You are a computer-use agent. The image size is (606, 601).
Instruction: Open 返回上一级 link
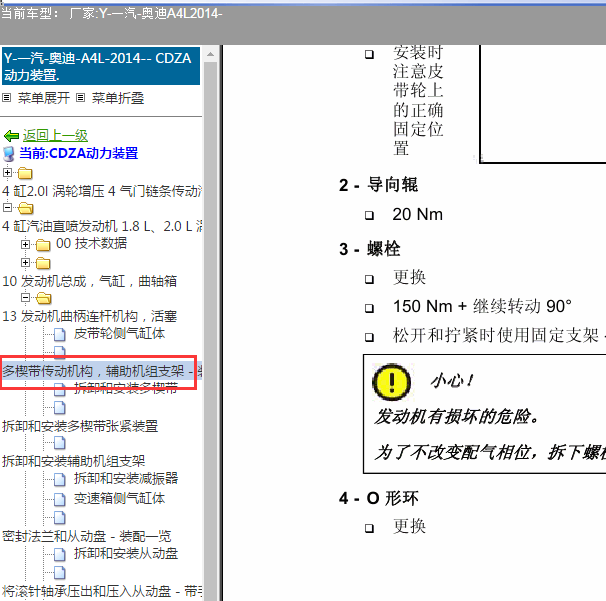tap(55, 136)
